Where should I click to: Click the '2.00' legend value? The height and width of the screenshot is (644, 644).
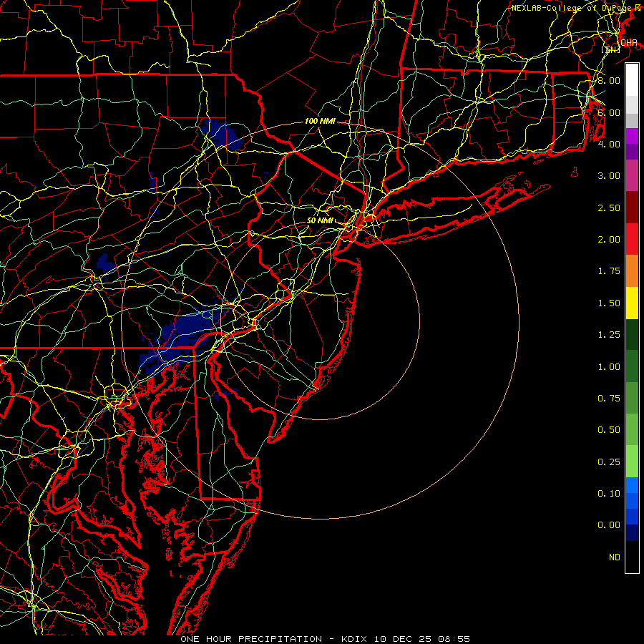tap(609, 240)
